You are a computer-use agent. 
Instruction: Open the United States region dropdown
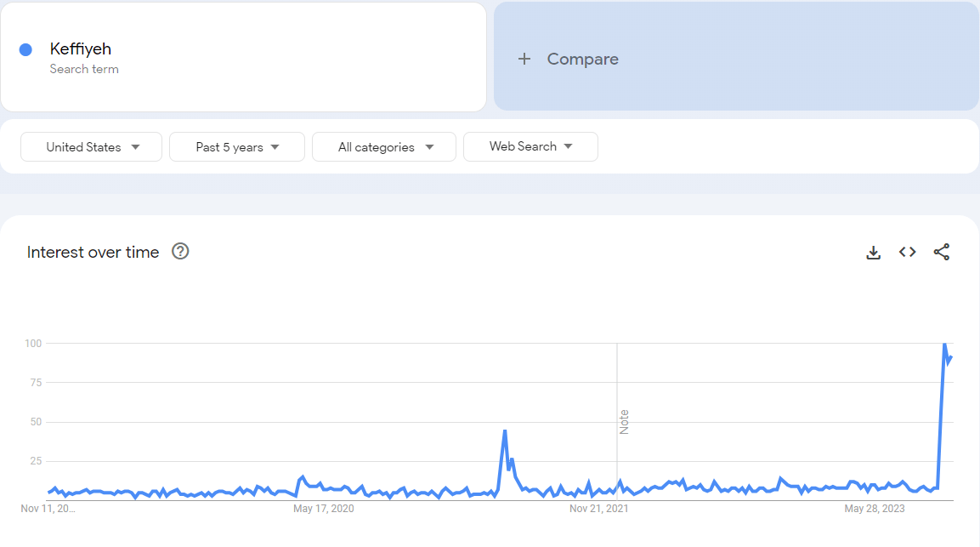(x=92, y=147)
